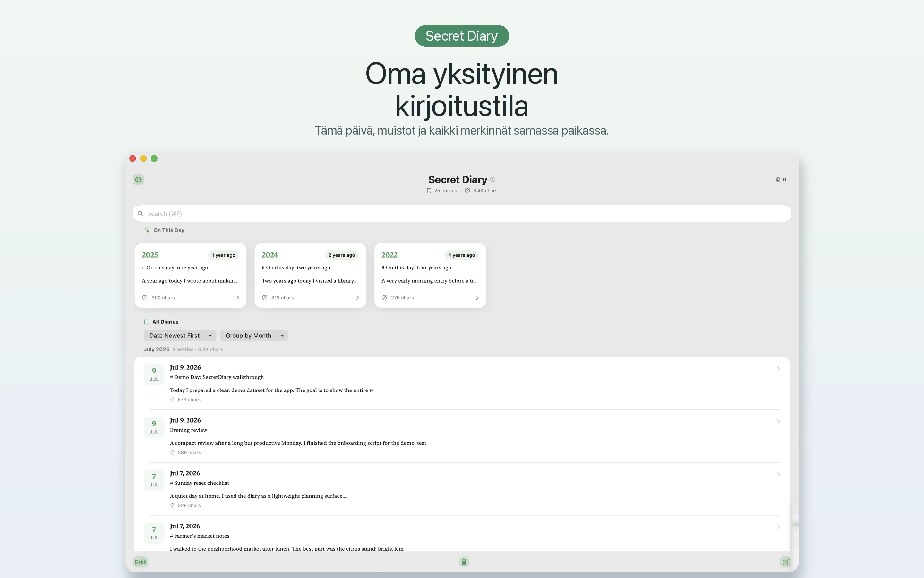Click the search magnifier icon
Viewport: 924px width, 578px height.
click(140, 213)
